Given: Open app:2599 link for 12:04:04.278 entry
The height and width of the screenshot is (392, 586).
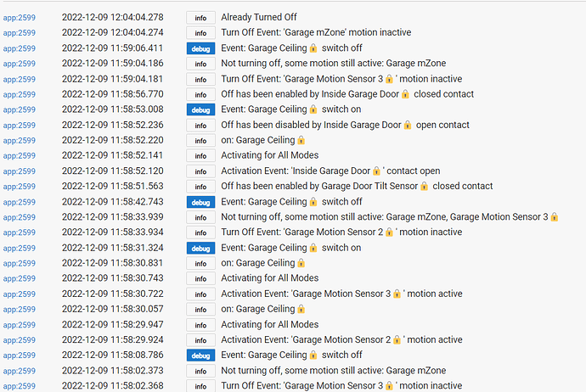Looking at the screenshot, I should pos(18,17).
